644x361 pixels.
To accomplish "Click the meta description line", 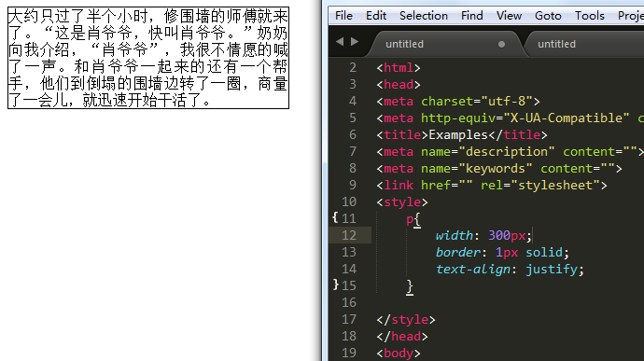I will 511,151.
